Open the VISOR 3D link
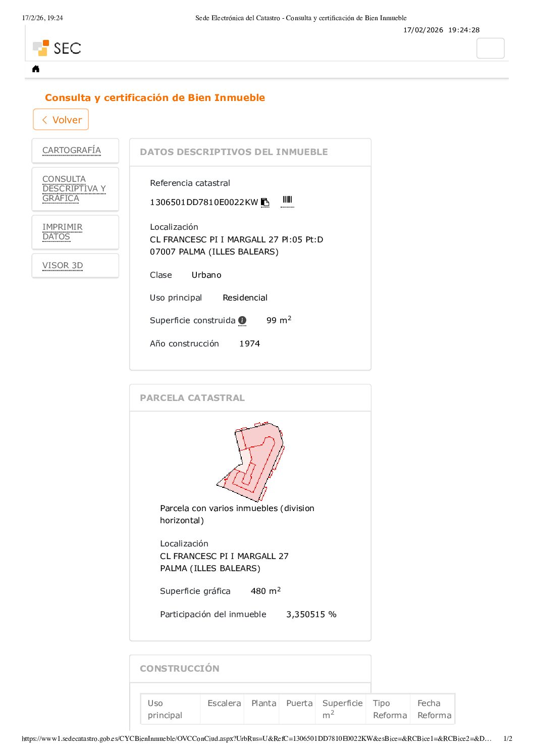The width and height of the screenshot is (534, 756). coord(63,265)
